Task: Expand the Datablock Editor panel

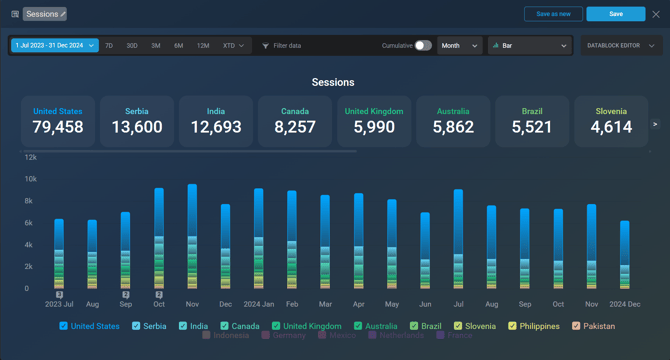Action: (621, 45)
